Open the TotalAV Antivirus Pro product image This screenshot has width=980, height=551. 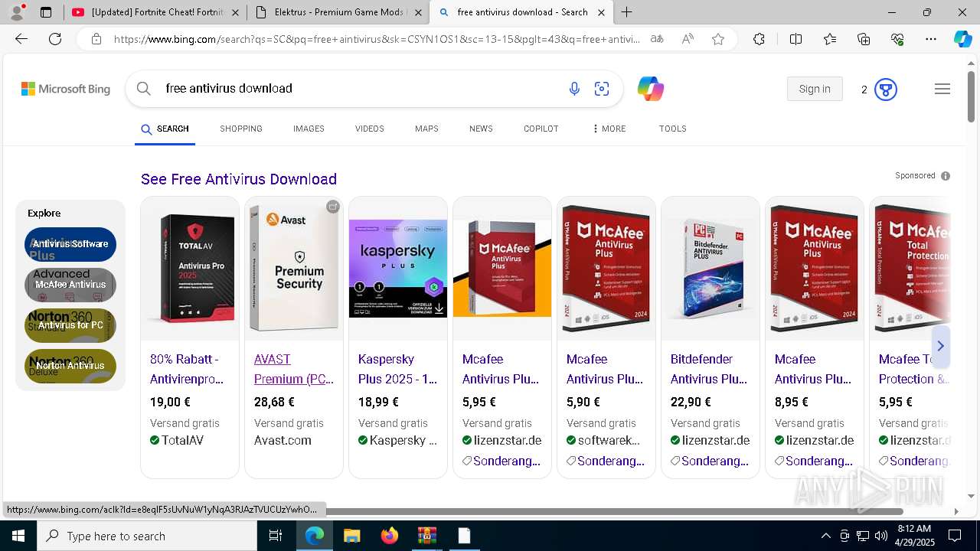(190, 269)
